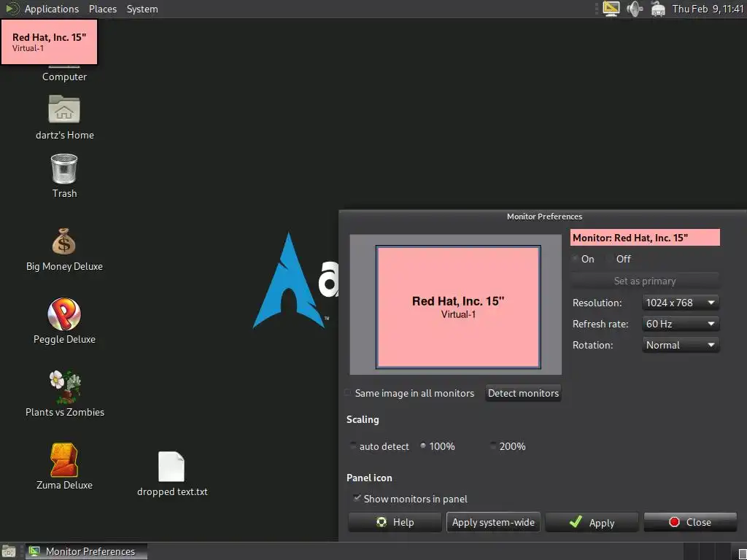Click Monitor Preferences taskbar item
Image resolution: width=747 pixels, height=560 pixels.
[86, 551]
